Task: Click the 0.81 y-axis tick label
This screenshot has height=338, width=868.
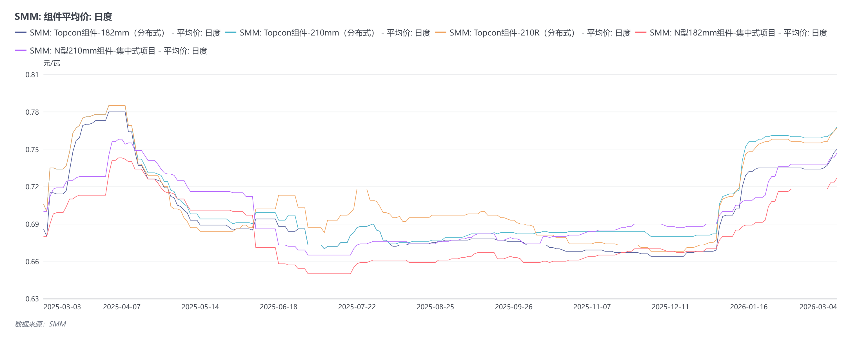Action: click(32, 75)
